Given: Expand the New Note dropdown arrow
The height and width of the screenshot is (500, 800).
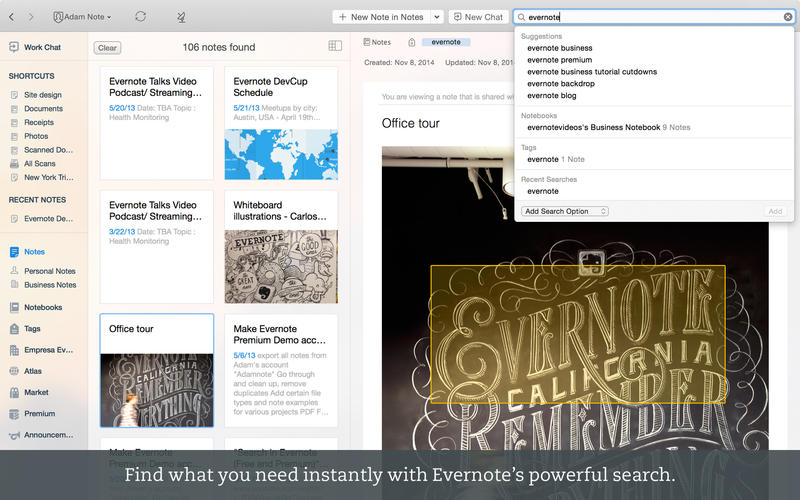Looking at the screenshot, I should pyautogui.click(x=437, y=17).
